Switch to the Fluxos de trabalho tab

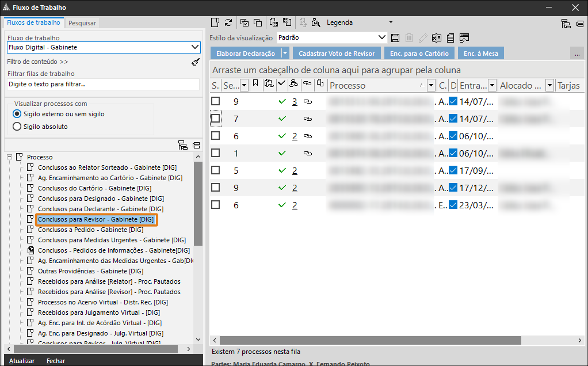tap(34, 22)
